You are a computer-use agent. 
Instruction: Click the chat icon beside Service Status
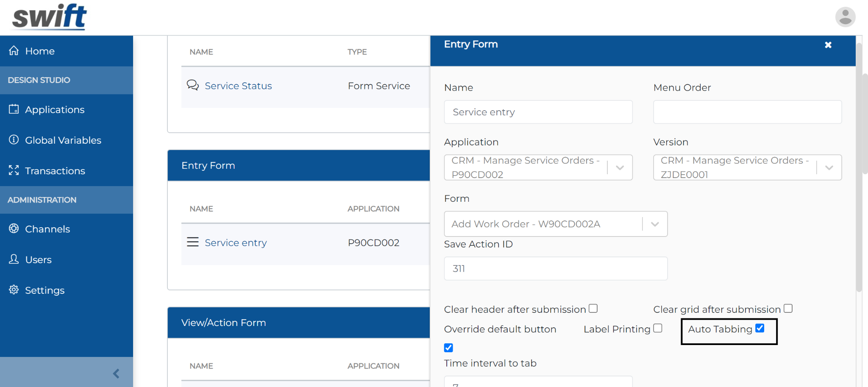click(x=193, y=85)
